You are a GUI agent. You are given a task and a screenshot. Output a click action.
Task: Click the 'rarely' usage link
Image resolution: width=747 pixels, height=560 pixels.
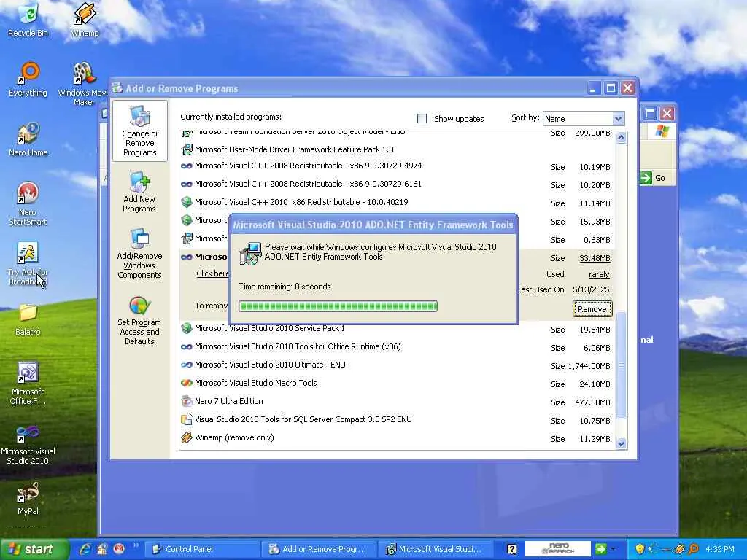[599, 274]
